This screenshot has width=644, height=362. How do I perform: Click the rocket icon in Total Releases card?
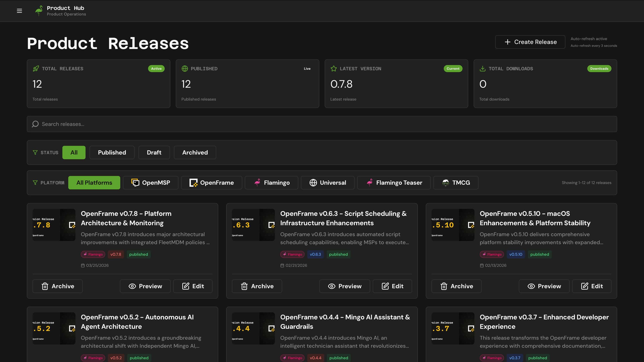point(36,69)
